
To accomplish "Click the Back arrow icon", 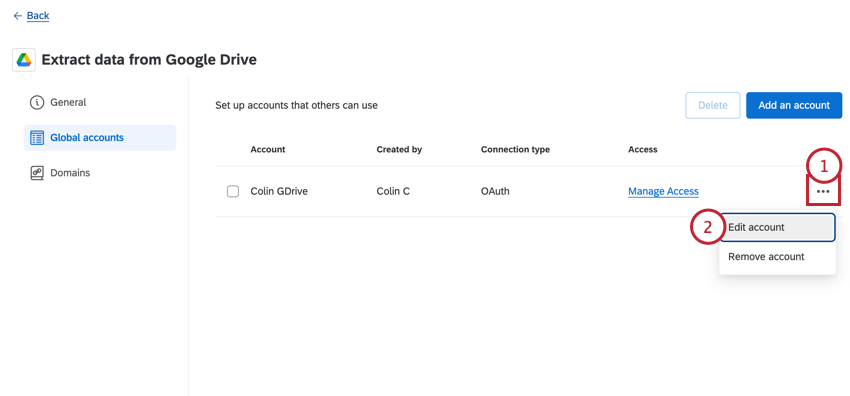I will click(x=18, y=16).
